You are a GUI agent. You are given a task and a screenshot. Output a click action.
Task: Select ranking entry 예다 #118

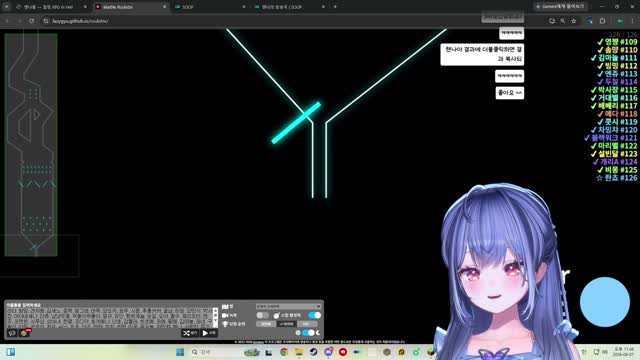coord(617,114)
